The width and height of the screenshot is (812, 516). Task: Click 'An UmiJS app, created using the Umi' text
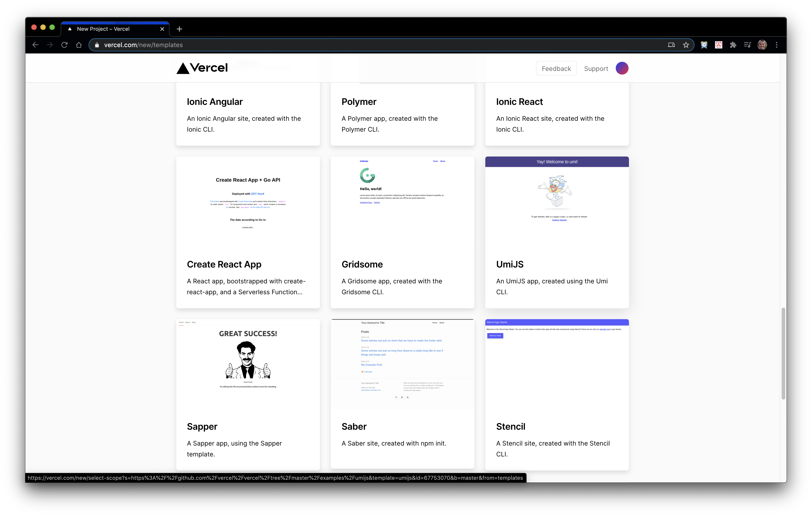tap(552, 281)
